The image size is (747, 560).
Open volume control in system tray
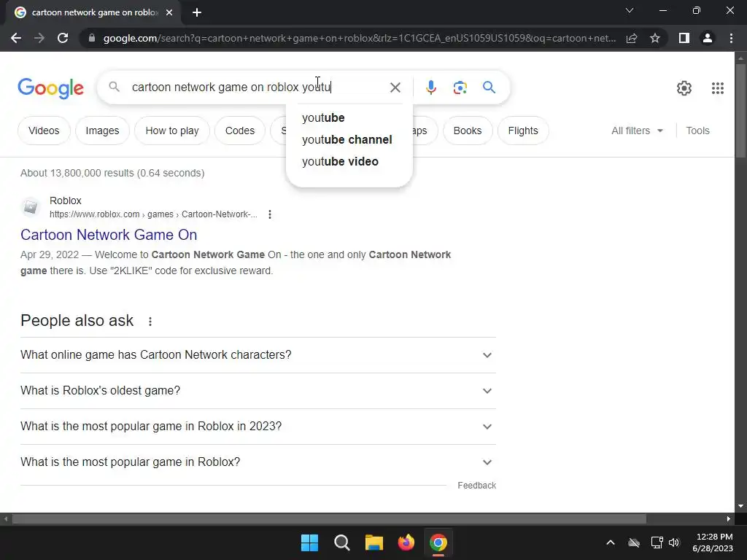click(x=674, y=542)
